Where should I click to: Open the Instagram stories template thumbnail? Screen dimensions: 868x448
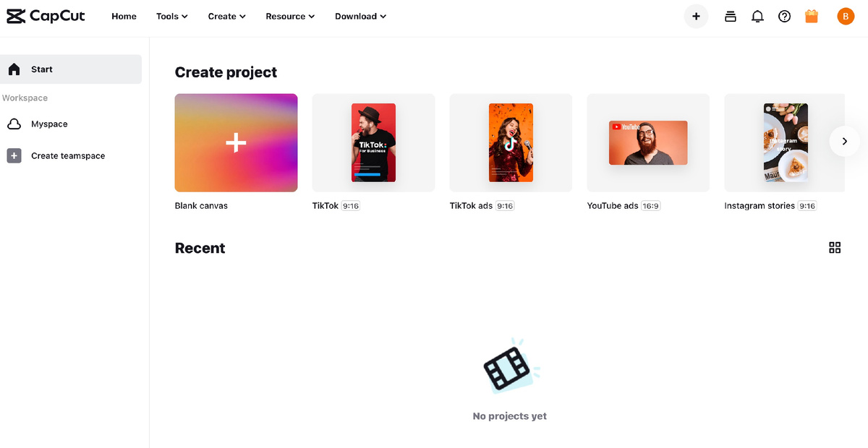coord(785,142)
